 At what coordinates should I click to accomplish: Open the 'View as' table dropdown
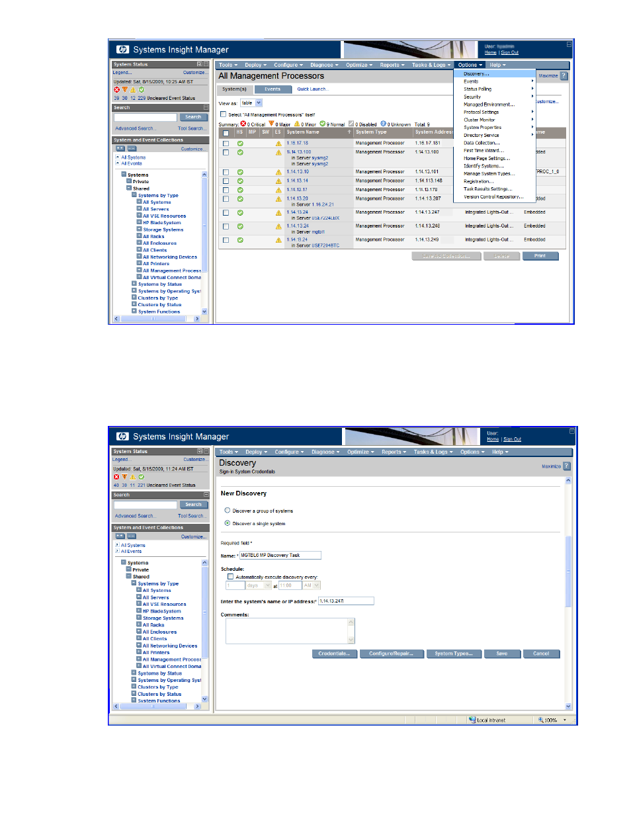coord(251,103)
